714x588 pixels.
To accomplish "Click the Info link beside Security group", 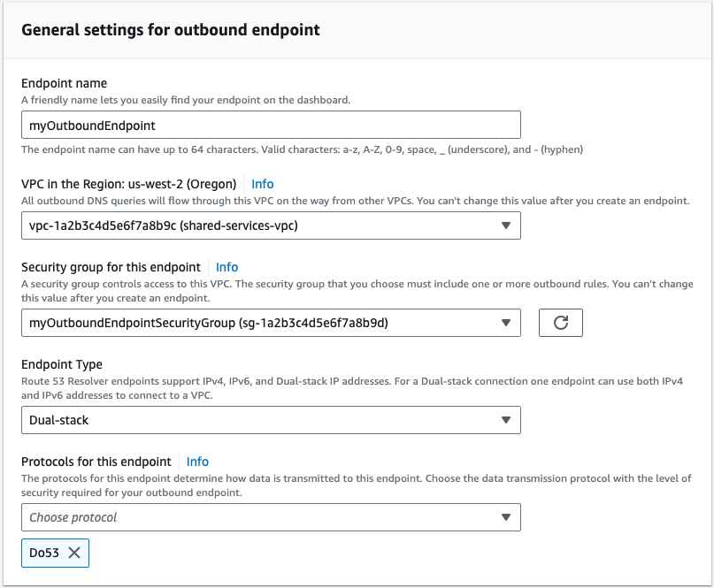I will point(226,266).
